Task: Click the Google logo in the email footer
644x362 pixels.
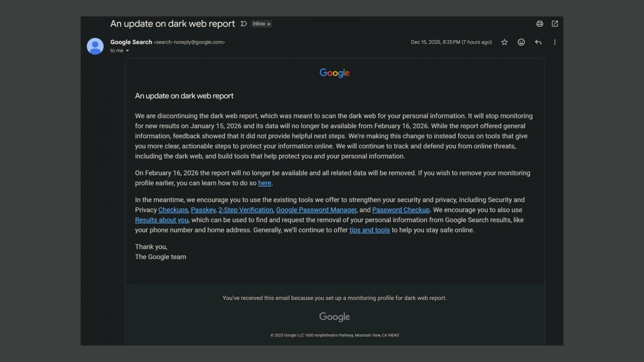Action: click(x=335, y=317)
